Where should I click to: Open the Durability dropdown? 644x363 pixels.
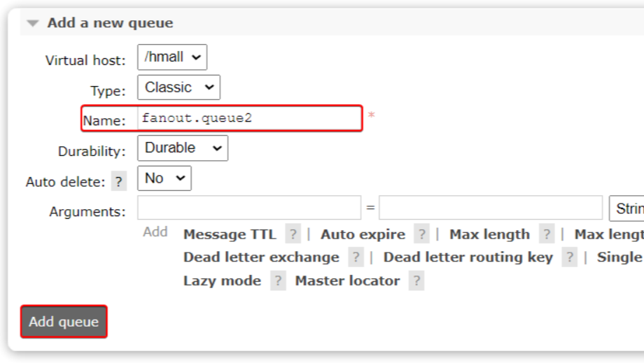pyautogui.click(x=182, y=148)
